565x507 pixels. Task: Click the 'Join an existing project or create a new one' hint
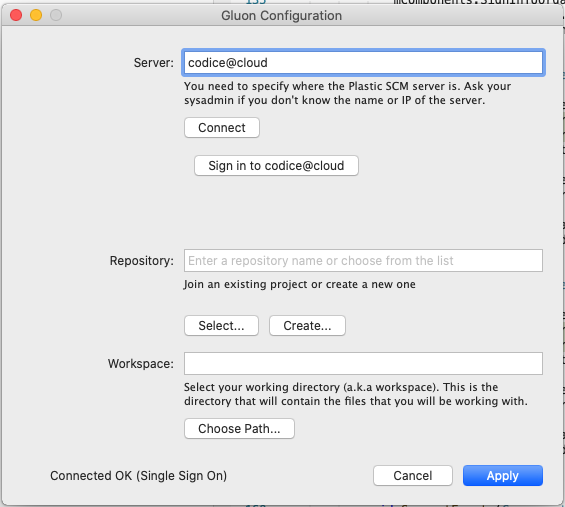(299, 284)
